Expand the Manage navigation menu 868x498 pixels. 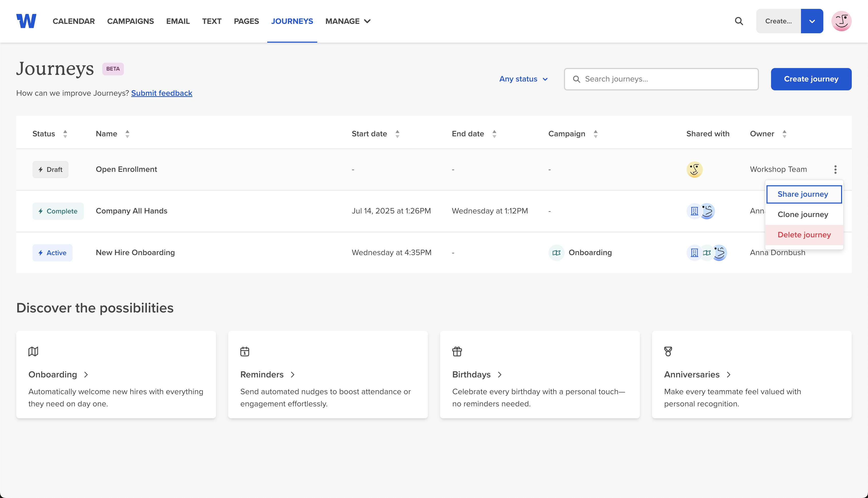tap(348, 21)
